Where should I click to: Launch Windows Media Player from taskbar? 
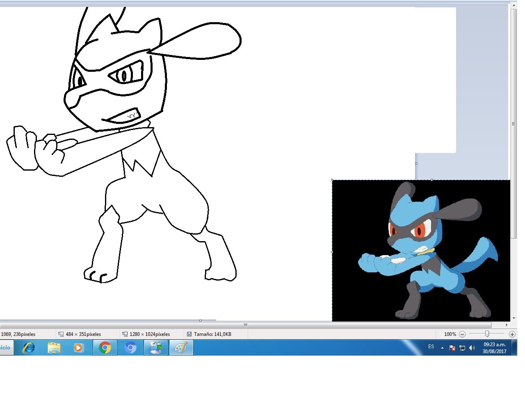point(79,348)
